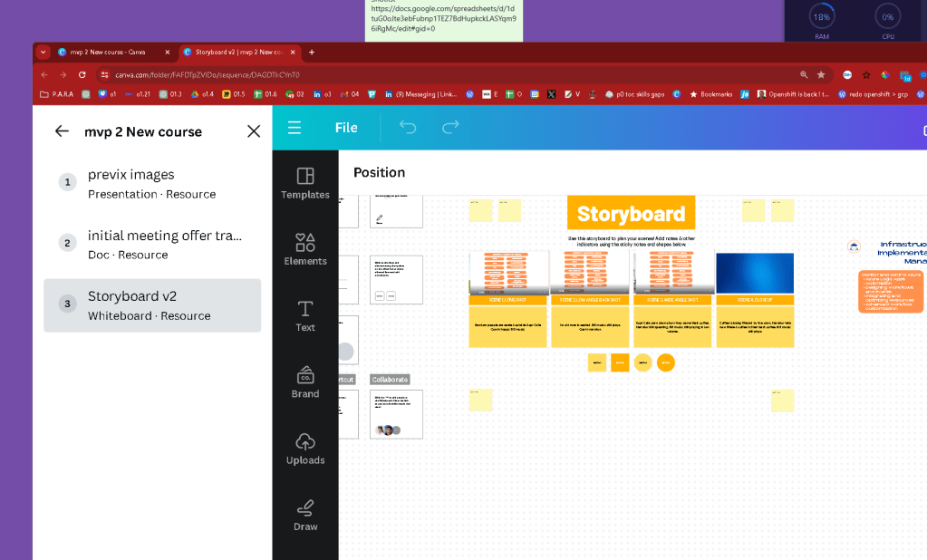927x560 pixels.
Task: Select the Scene 2 Low Angle Back Shot thumbnail
Action: (590, 273)
